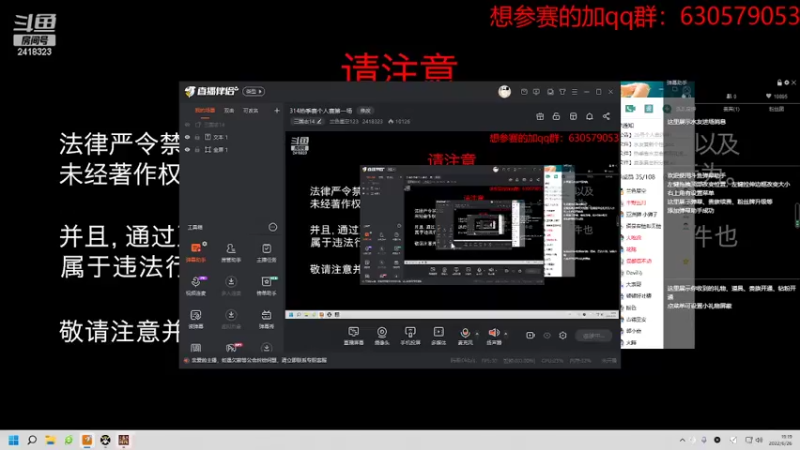Open the hamburger menu in the title bar

[574, 92]
